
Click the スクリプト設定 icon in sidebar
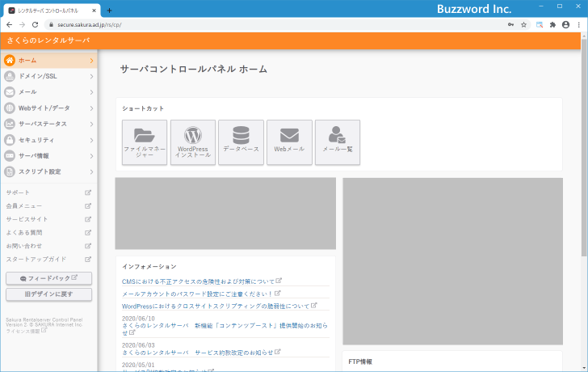[10, 171]
